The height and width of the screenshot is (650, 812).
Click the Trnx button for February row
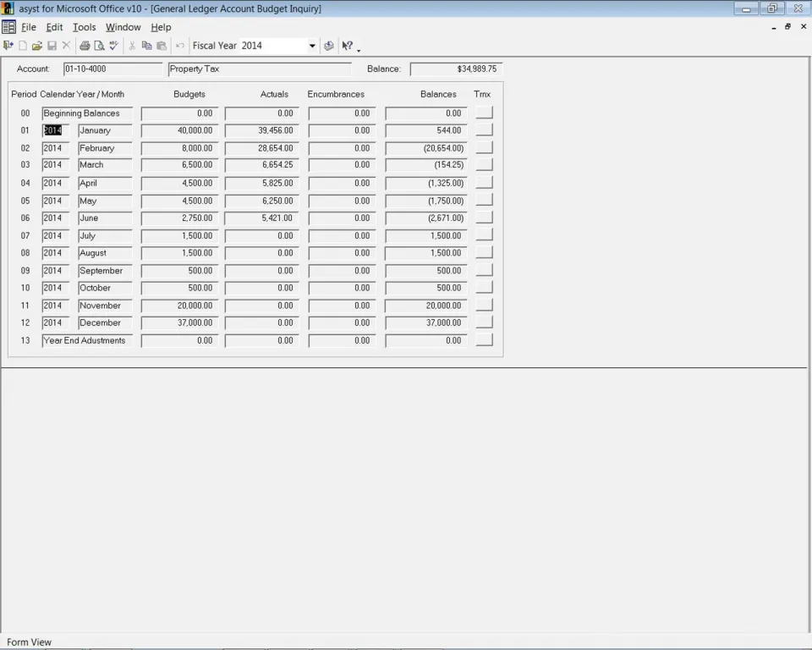pos(484,148)
